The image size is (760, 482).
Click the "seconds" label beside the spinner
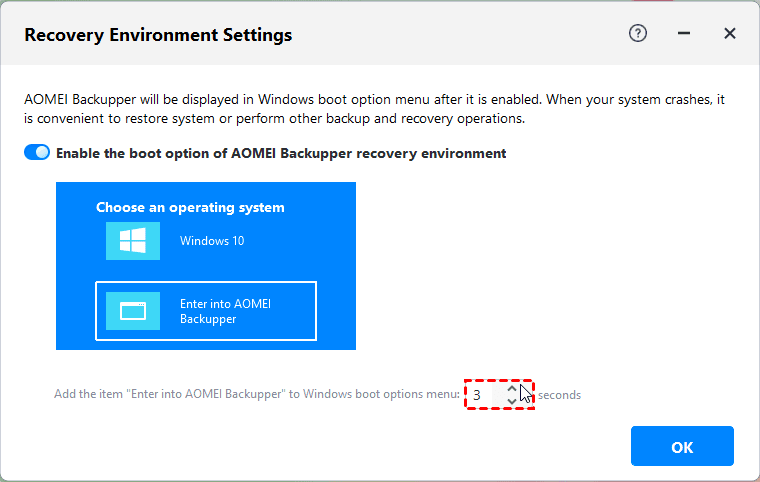point(560,395)
